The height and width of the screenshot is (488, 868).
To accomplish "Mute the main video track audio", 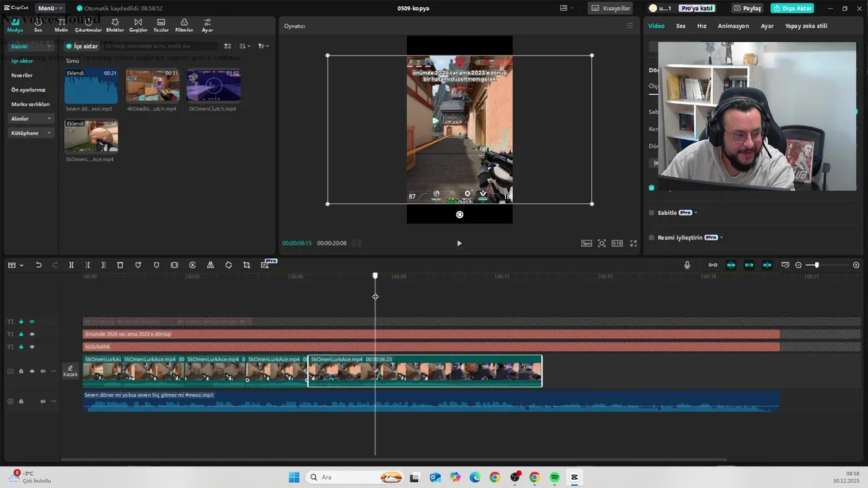I will (43, 371).
